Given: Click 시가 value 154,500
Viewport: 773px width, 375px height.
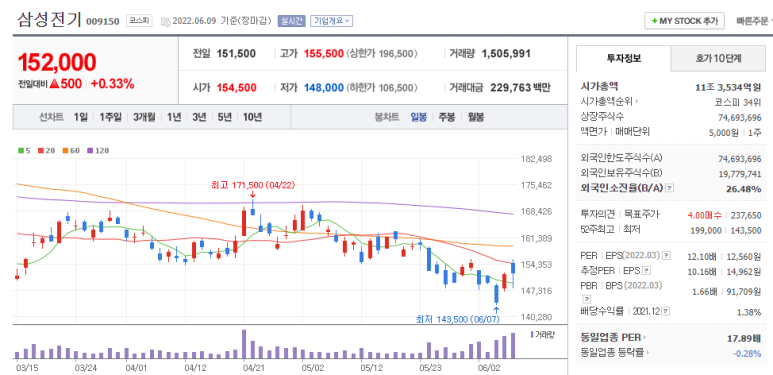Looking at the screenshot, I should 236,88.
